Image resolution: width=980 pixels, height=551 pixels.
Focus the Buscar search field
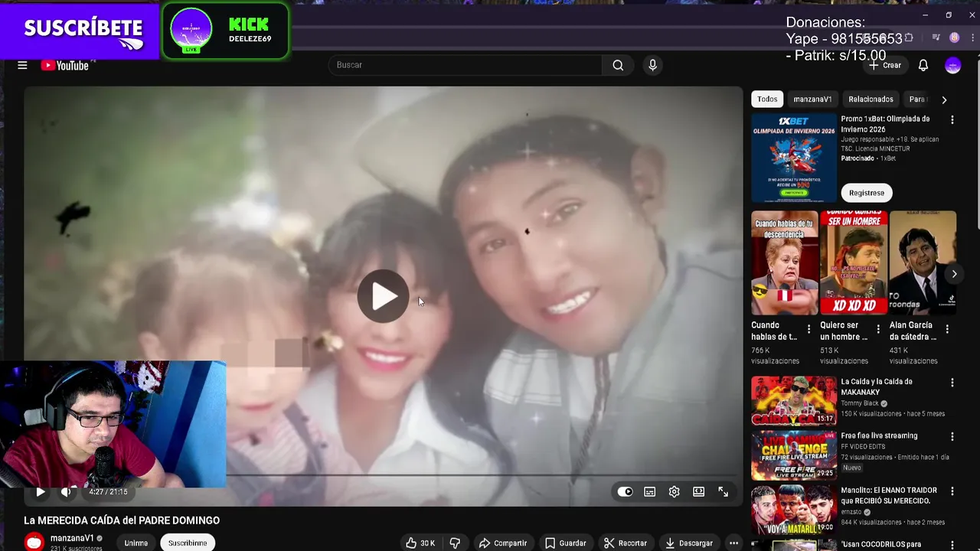(x=465, y=65)
